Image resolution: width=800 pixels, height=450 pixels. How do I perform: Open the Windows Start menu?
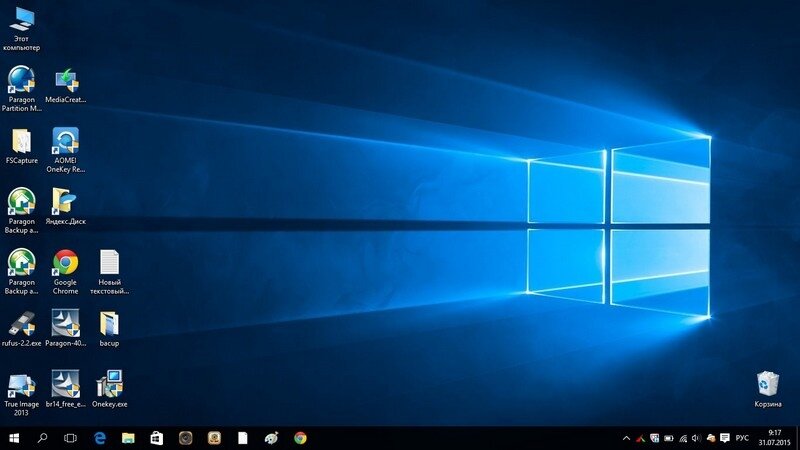[x=14, y=438]
